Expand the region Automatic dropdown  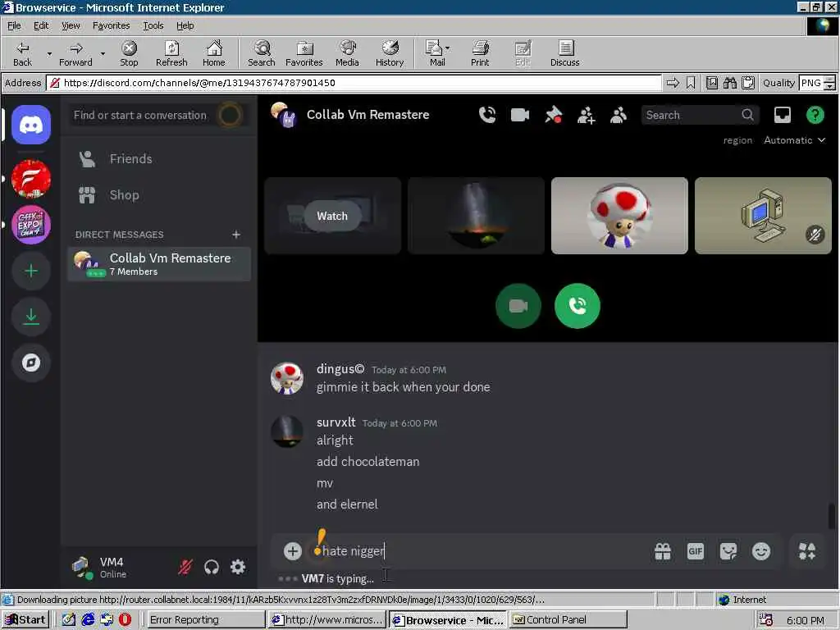pos(794,140)
